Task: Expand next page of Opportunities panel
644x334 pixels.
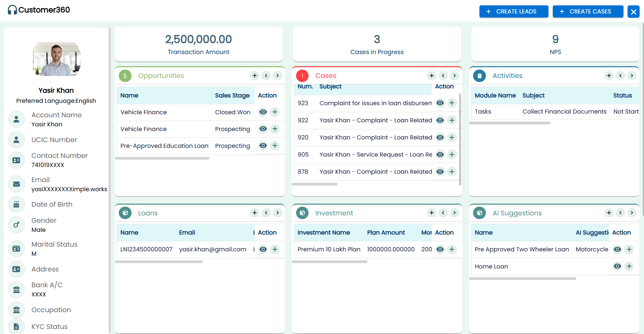Action: click(x=278, y=76)
